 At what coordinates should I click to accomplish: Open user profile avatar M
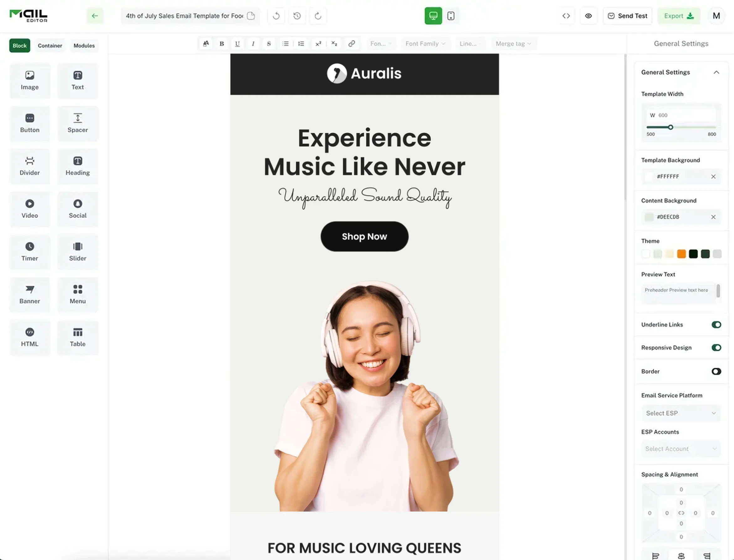coord(716,16)
